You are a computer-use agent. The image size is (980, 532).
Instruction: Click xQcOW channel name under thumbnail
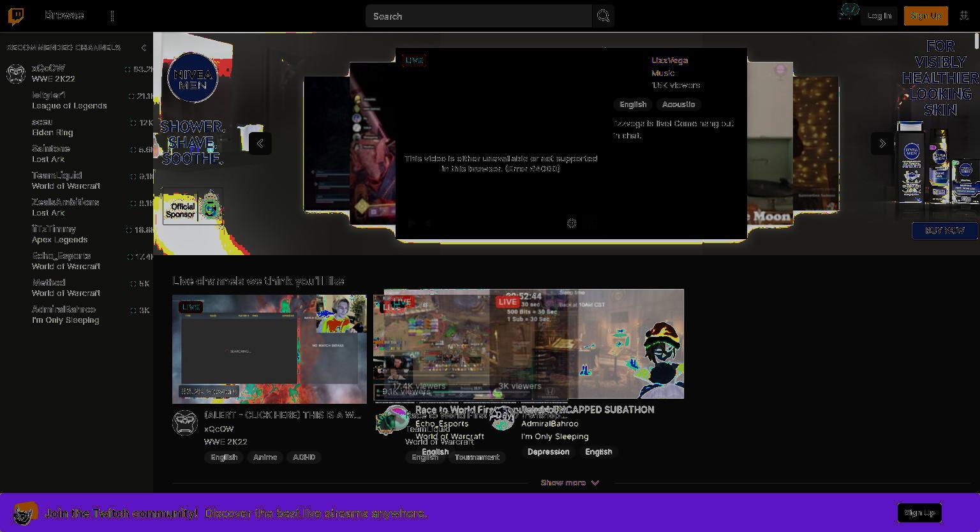219,429
